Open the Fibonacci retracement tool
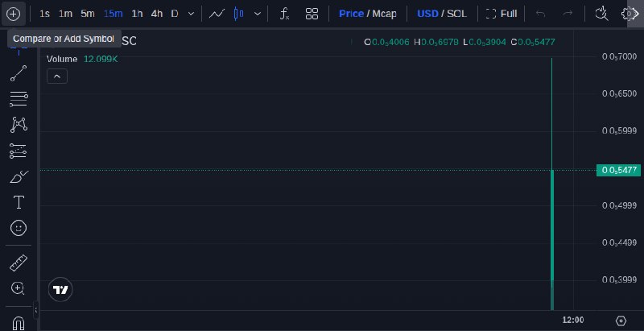The width and height of the screenshot is (644, 331). click(x=19, y=99)
